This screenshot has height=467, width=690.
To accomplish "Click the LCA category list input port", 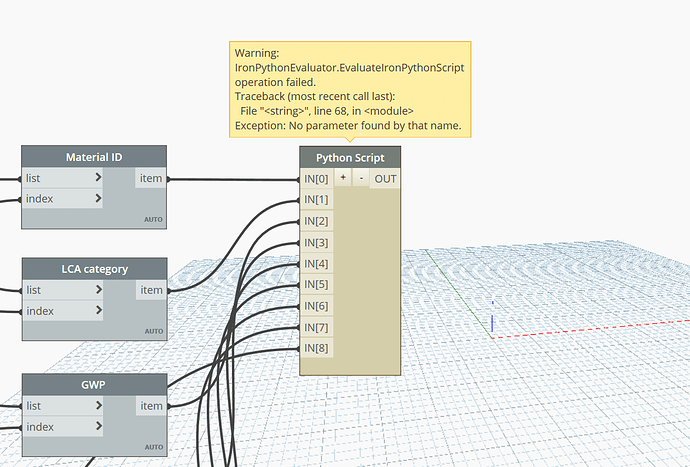I will (63, 290).
